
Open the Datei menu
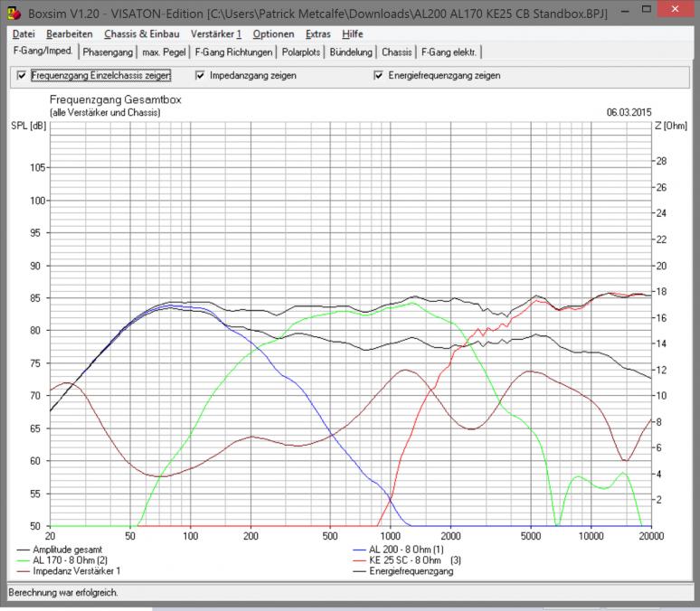[24, 33]
